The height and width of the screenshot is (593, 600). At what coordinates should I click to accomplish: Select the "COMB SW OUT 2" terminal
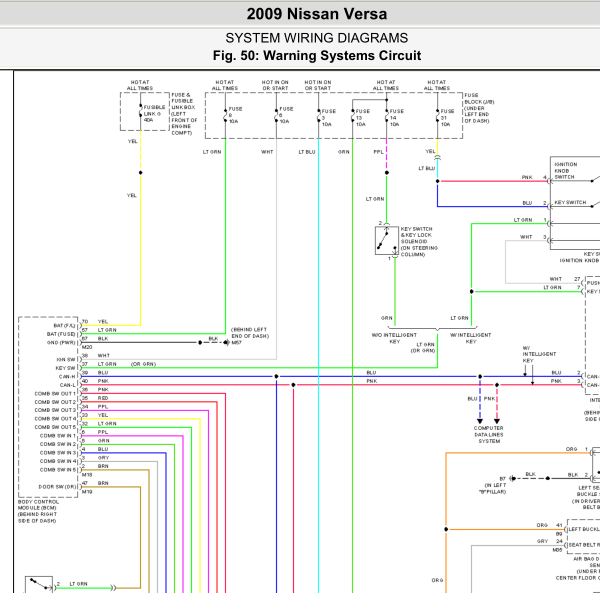pos(55,402)
